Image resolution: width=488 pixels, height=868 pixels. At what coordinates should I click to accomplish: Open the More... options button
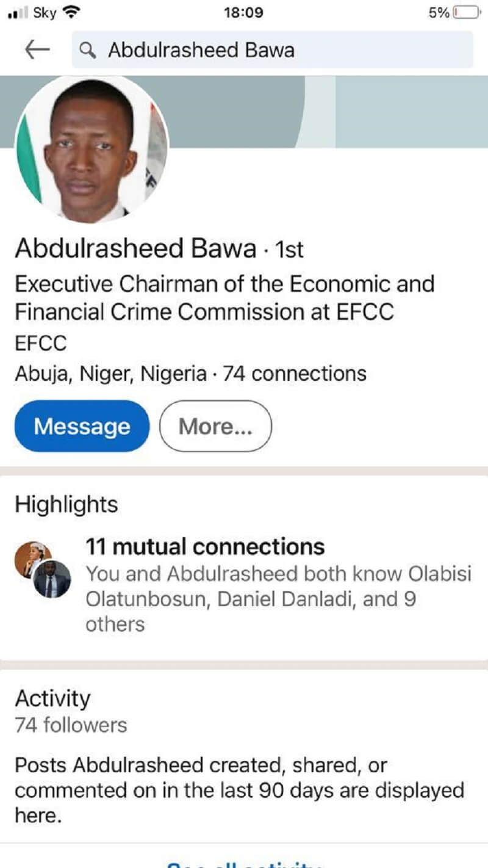[215, 426]
